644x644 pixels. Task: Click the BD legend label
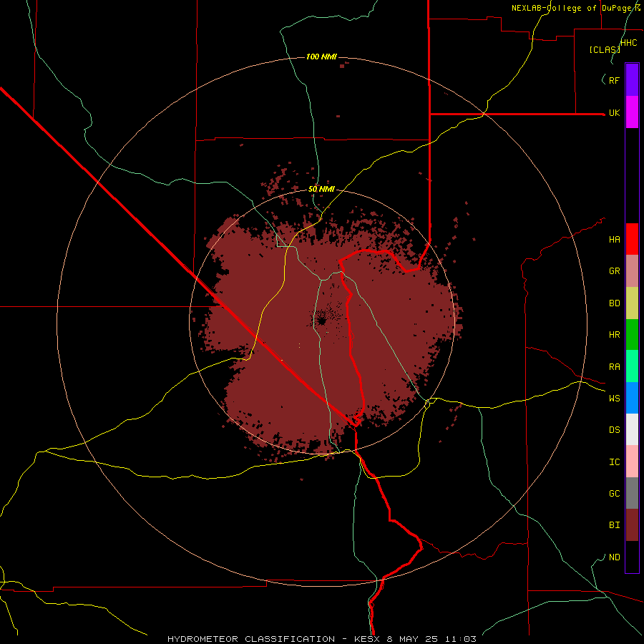click(x=614, y=303)
